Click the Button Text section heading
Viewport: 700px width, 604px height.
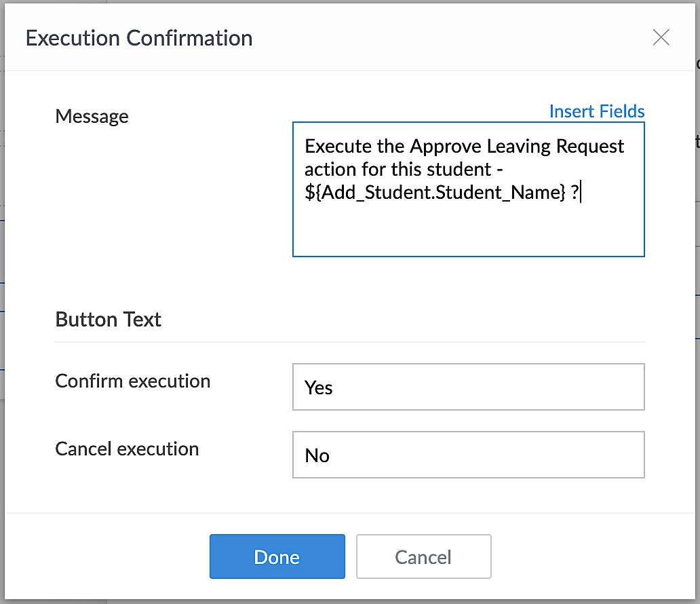pyautogui.click(x=109, y=319)
